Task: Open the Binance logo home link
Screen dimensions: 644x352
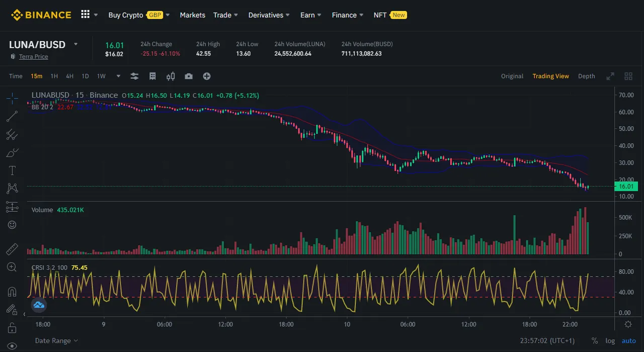Action: 41,15
